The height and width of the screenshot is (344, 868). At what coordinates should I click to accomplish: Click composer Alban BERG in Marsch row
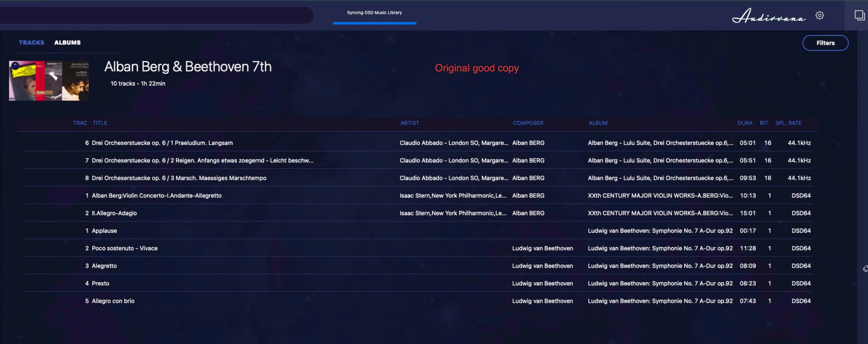click(x=528, y=178)
